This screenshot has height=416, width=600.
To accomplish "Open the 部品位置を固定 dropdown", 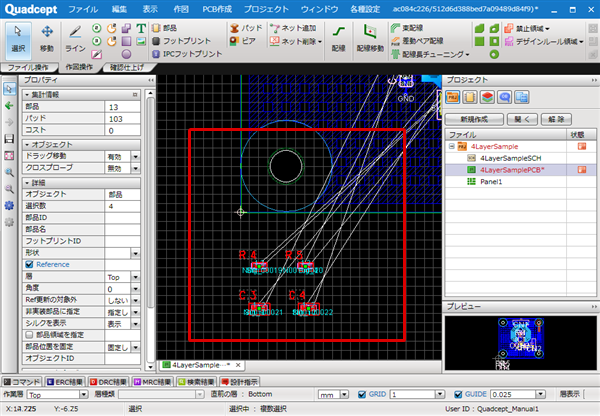I will (135, 347).
